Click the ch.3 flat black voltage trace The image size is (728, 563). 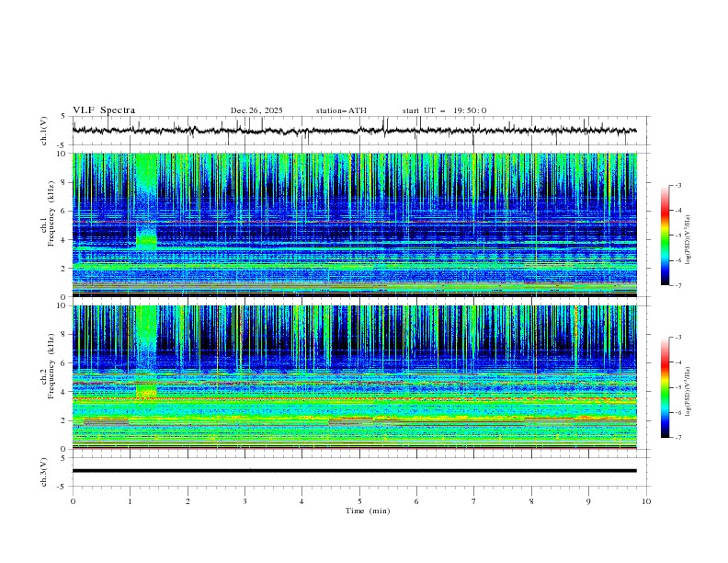pyautogui.click(x=354, y=471)
